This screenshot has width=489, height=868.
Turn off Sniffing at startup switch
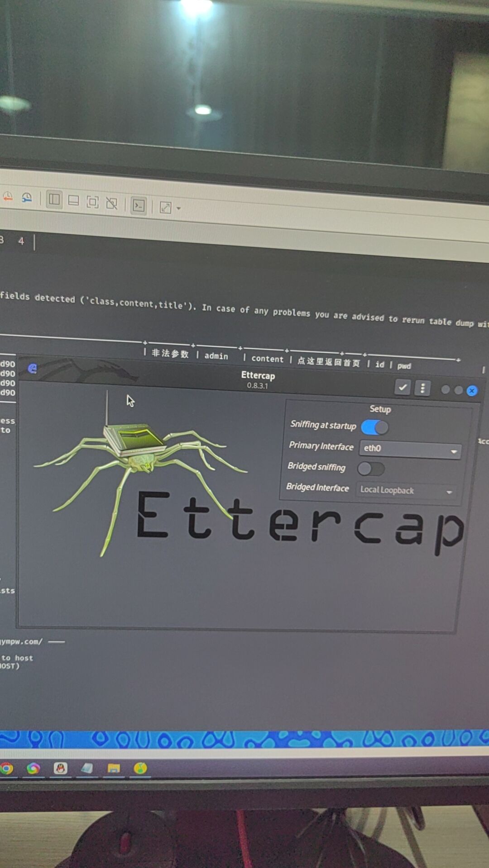[375, 427]
